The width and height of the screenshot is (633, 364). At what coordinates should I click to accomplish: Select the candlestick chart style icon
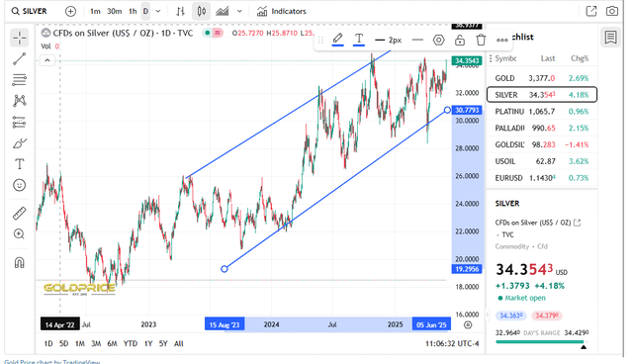(x=202, y=11)
